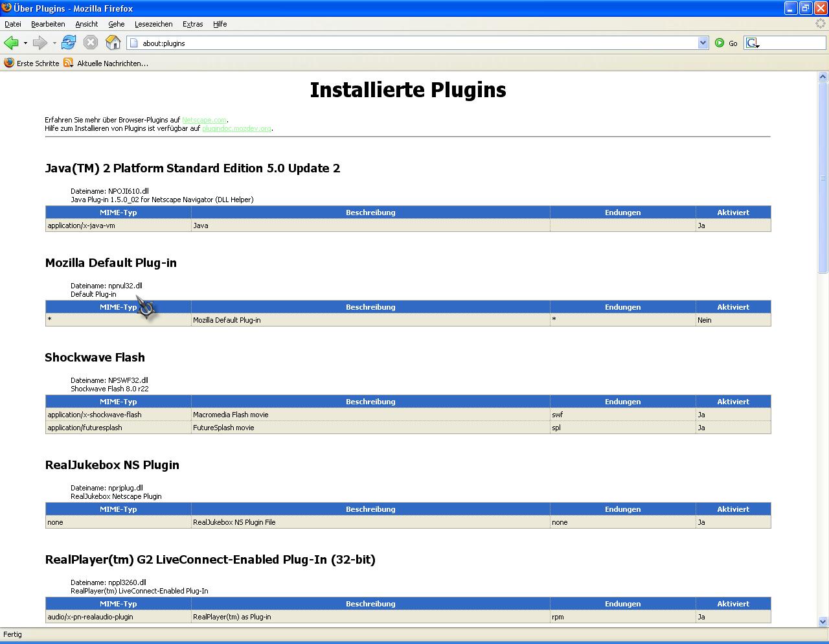Expand the Back button history dropdown
This screenshot has height=644, width=829.
click(25, 43)
